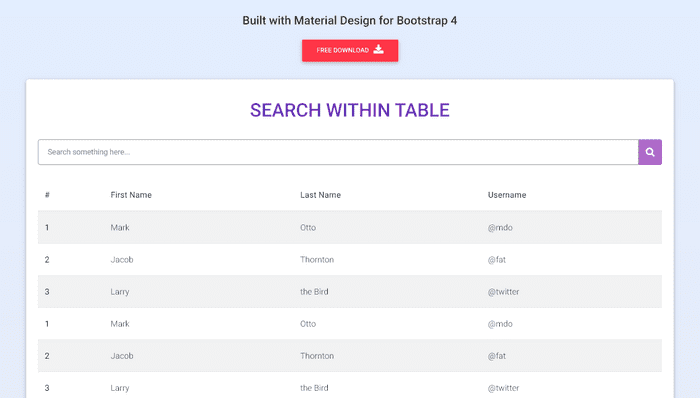The image size is (700, 398).
Task: Click the 'First Name' column header
Action: 131,195
